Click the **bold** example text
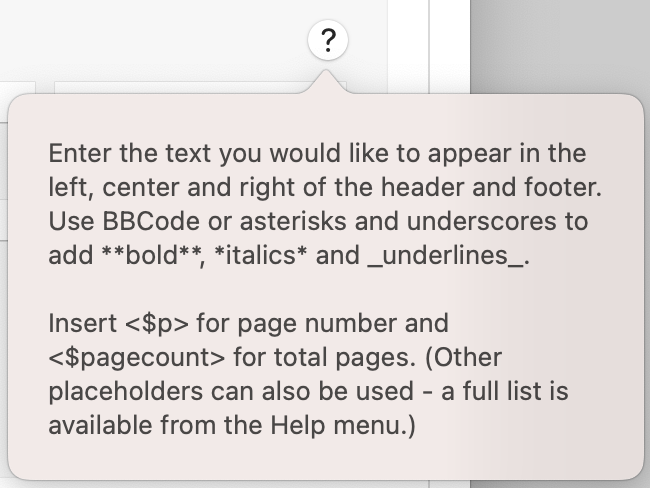 tap(152, 255)
